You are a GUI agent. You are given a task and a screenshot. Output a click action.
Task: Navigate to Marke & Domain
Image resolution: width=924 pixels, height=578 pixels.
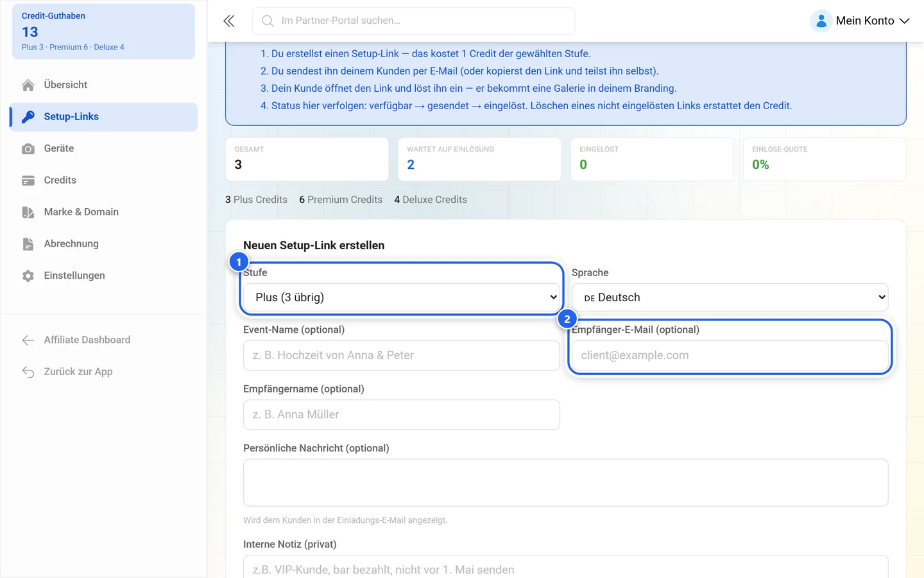point(103,212)
